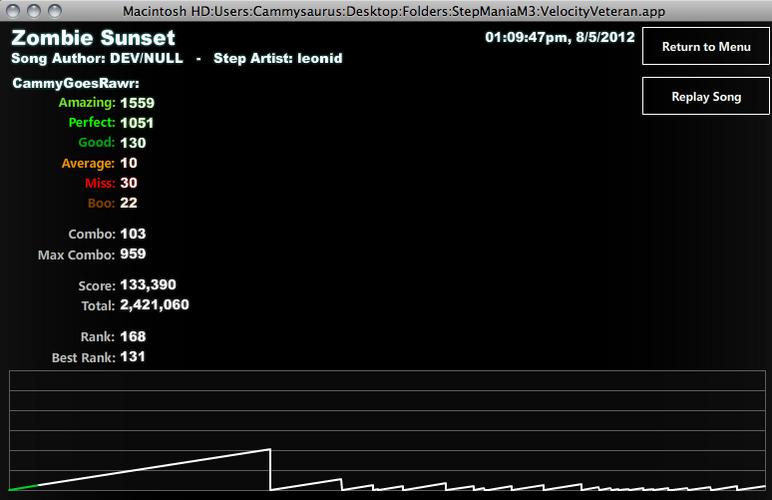
Task: Click the Best Rank value 131
Action: (132, 357)
